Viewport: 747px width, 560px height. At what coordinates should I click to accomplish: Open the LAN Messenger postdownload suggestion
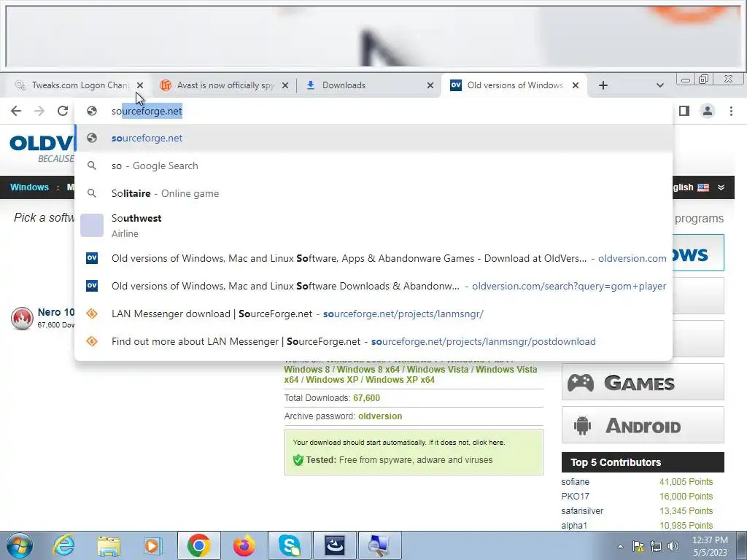pos(373,341)
